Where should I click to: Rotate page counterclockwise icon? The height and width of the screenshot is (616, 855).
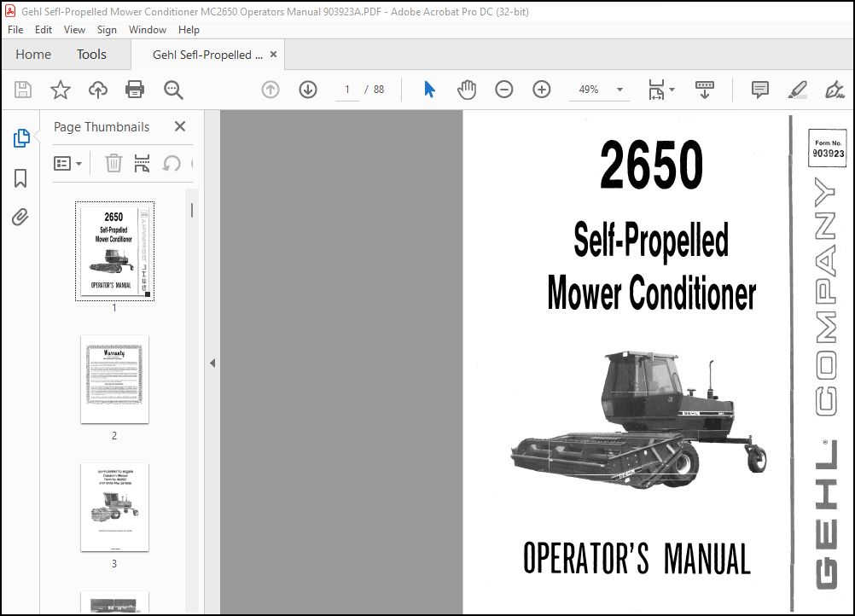point(172,163)
